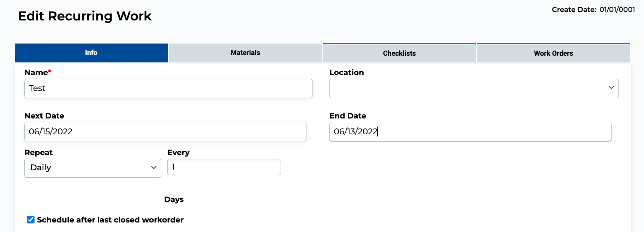Screen dimensions: 644x232
Task: Toggle Schedule after last closed workorder checkbox
Action: (x=31, y=220)
